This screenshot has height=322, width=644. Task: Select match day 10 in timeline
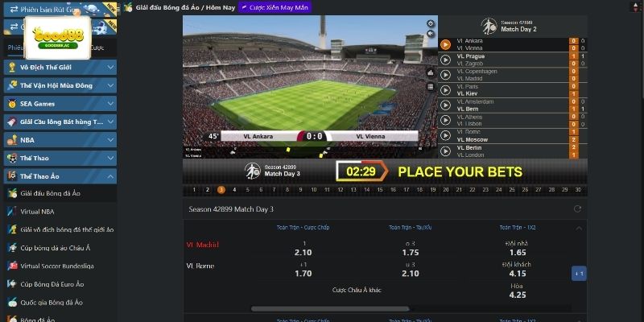pos(314,190)
